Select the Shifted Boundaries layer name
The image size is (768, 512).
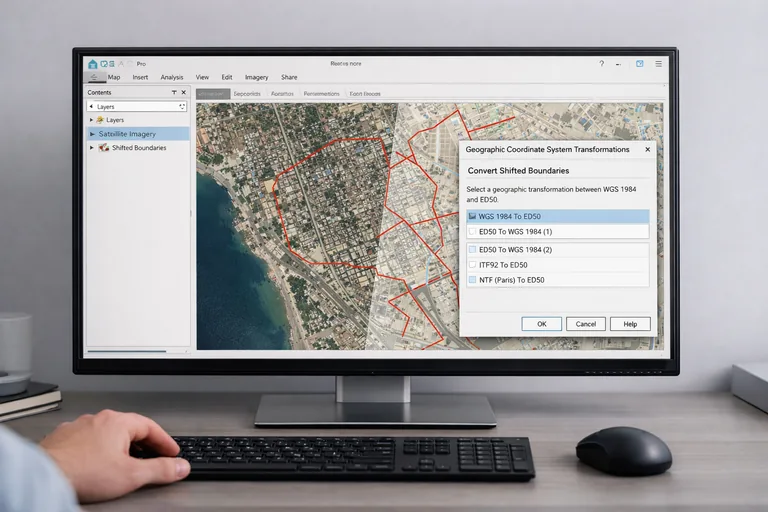coord(139,147)
